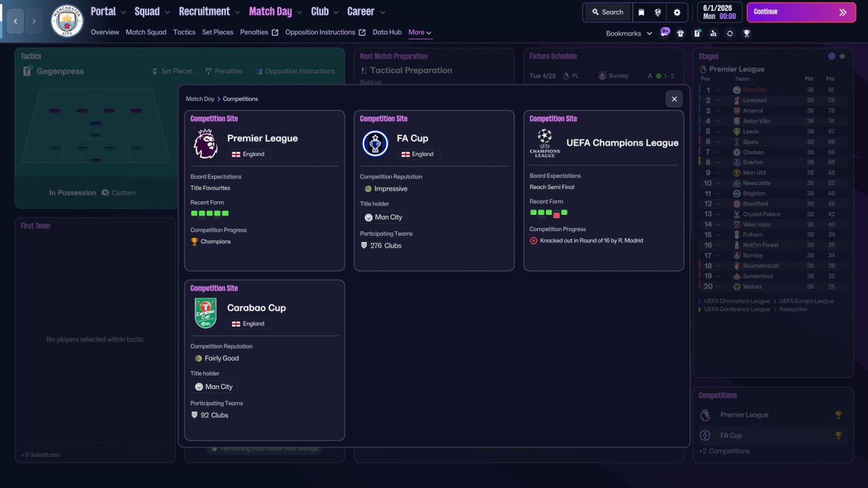The height and width of the screenshot is (488, 868).
Task: Click the Champions trophy icon on Premier League card
Action: (195, 241)
